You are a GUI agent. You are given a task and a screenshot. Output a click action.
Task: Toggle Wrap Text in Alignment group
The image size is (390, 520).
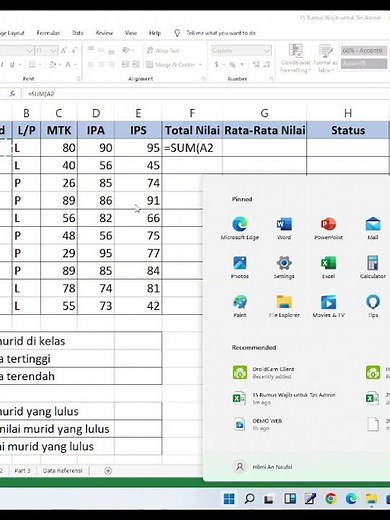163,50
